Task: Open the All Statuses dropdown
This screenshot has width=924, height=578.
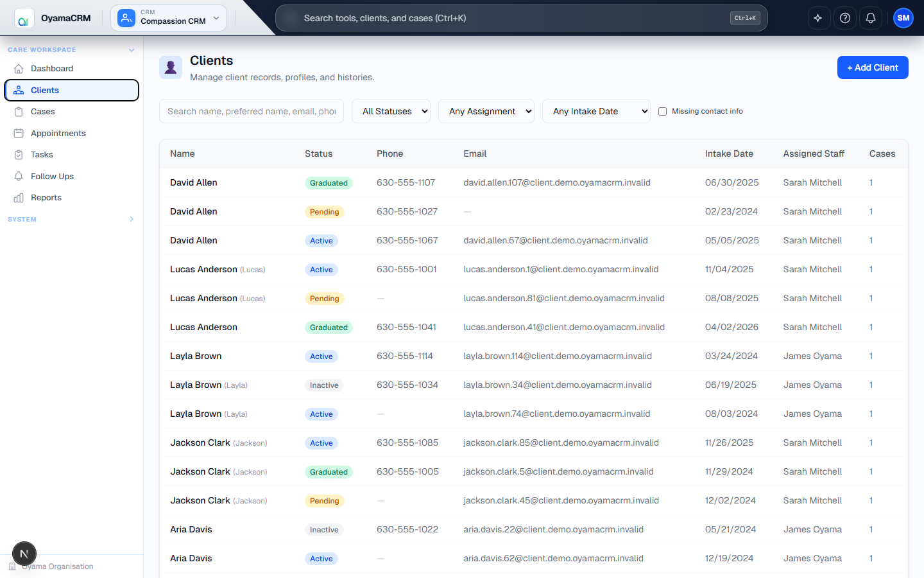Action: pos(391,111)
